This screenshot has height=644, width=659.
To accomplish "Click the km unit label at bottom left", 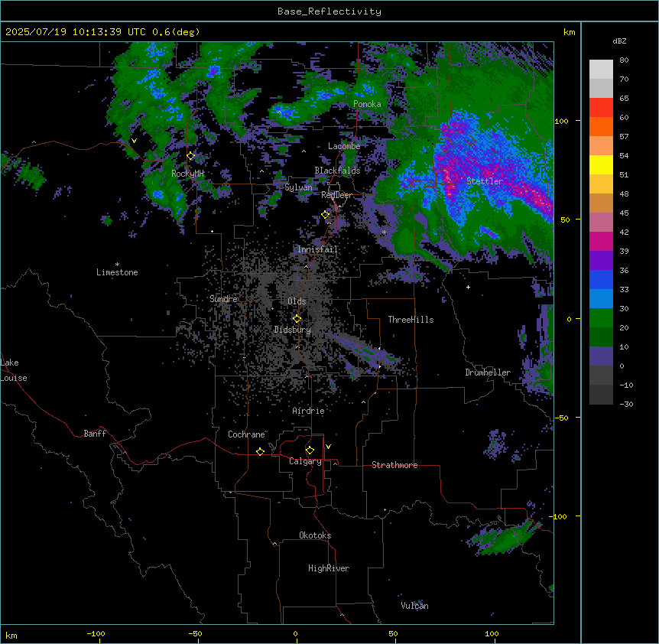I will point(11,636).
